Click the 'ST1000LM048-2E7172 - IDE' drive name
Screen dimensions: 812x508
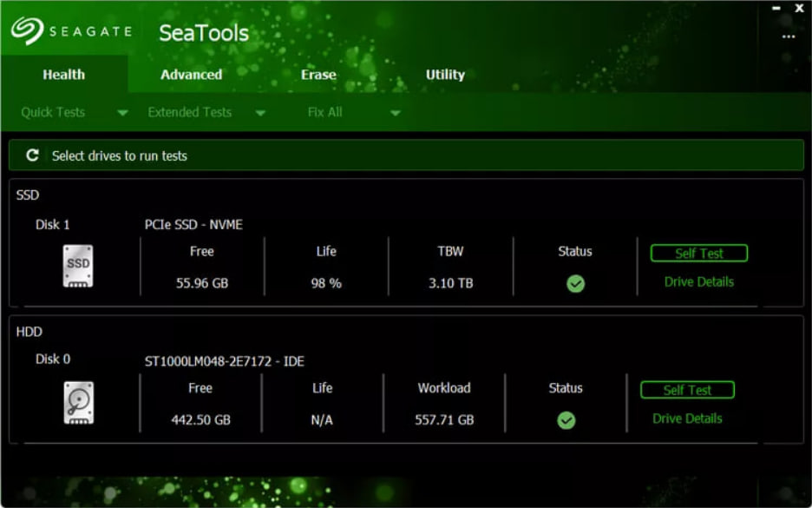224,361
